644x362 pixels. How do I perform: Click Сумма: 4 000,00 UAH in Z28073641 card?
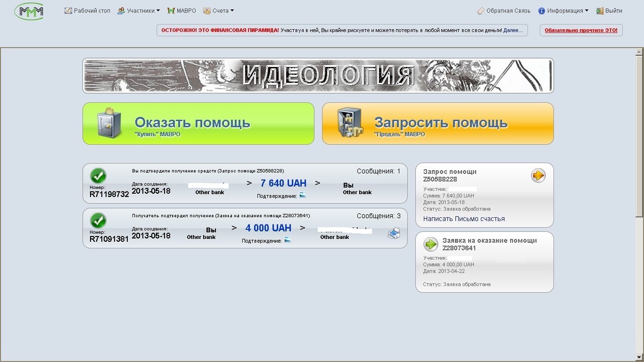point(449,264)
